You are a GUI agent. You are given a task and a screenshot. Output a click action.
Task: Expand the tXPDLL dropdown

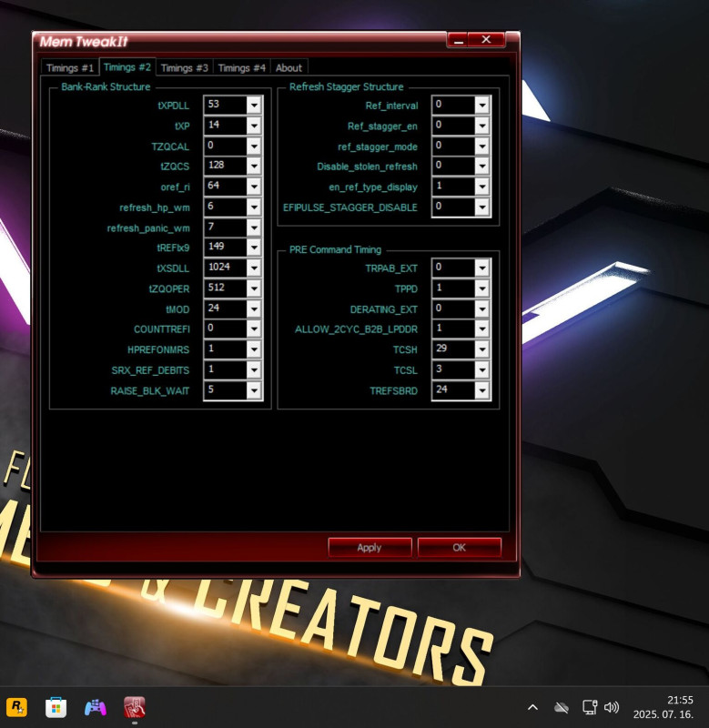tap(254, 106)
